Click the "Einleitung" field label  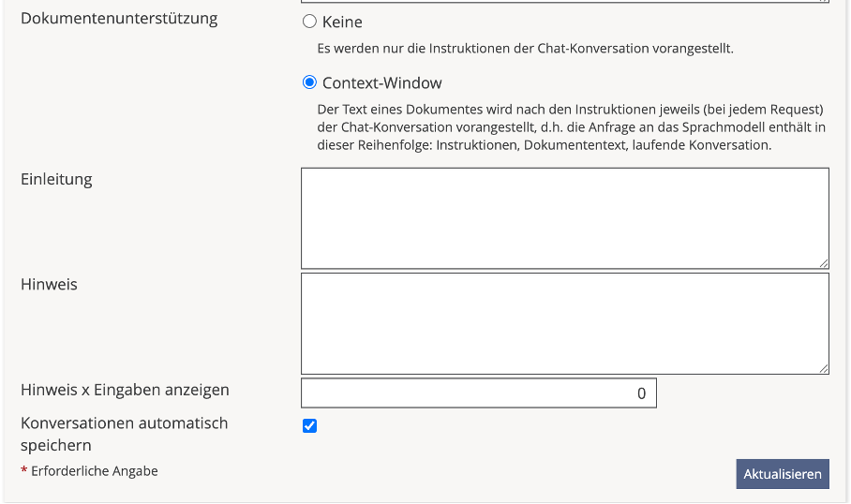(56, 179)
